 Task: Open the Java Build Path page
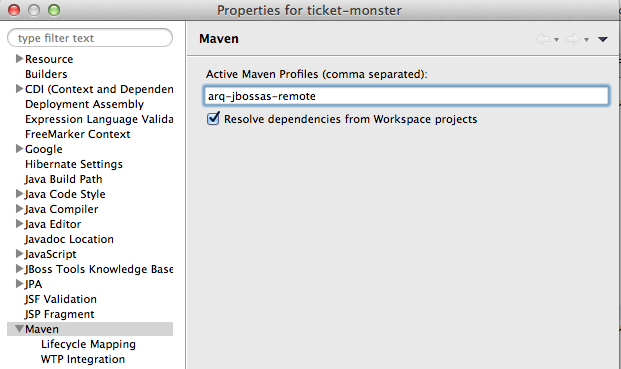pos(64,179)
